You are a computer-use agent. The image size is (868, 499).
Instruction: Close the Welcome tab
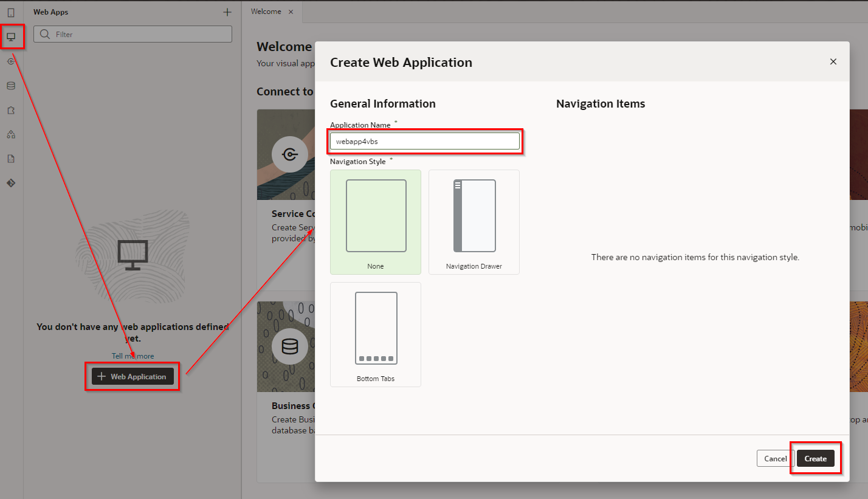291,12
